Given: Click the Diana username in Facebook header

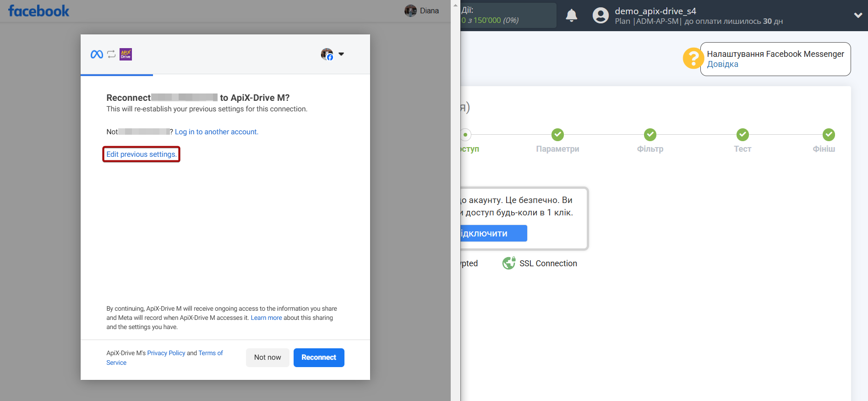Looking at the screenshot, I should (x=429, y=11).
